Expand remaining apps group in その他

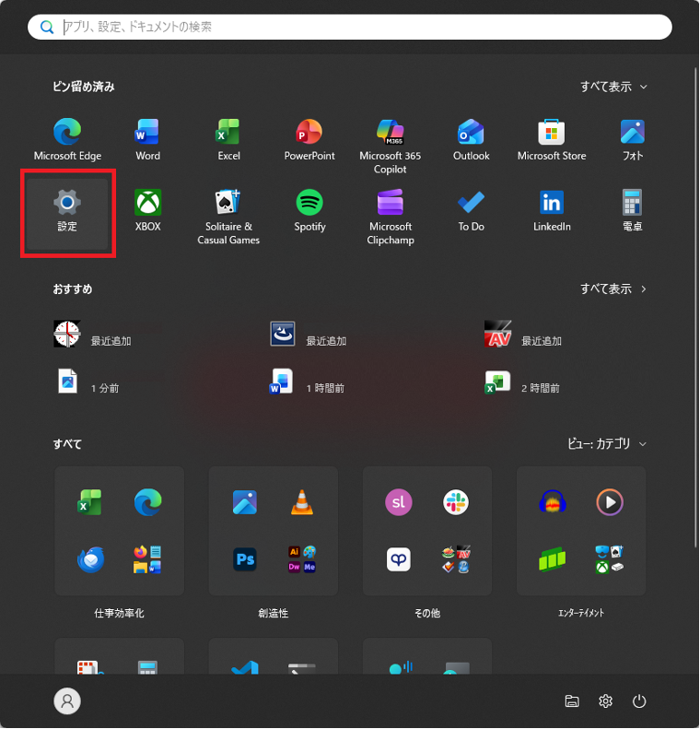click(x=456, y=559)
